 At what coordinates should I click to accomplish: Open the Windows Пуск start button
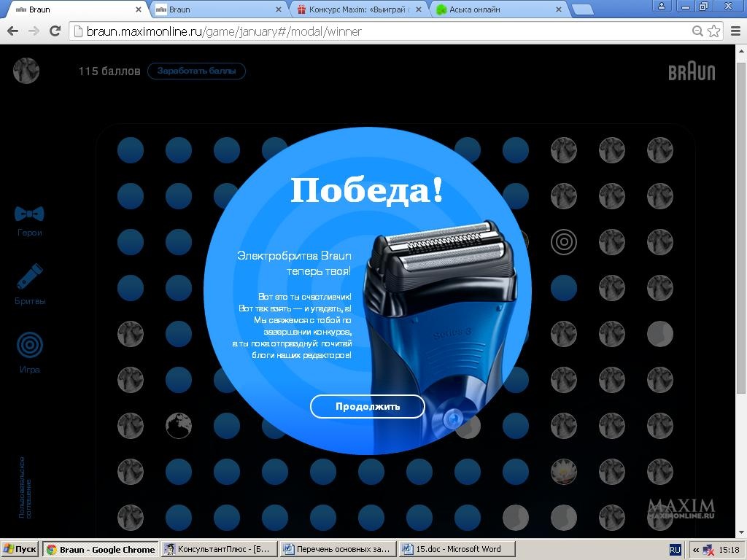(20, 549)
